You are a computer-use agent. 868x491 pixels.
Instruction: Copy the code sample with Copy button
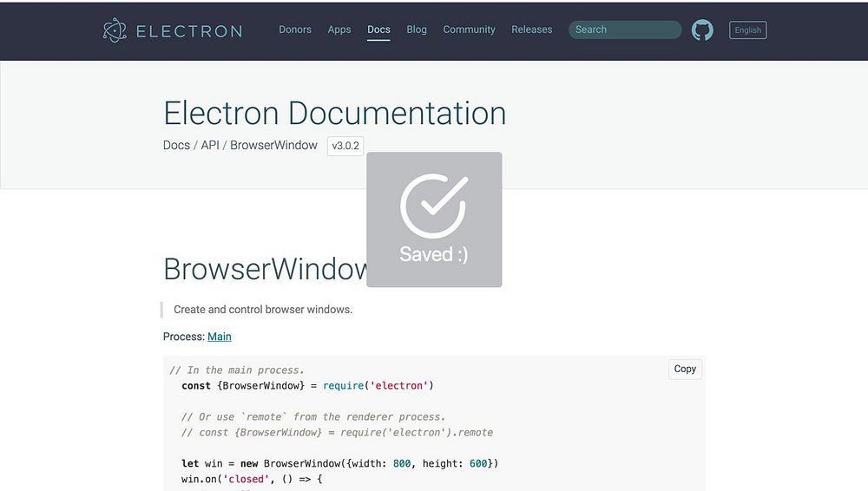click(x=685, y=369)
